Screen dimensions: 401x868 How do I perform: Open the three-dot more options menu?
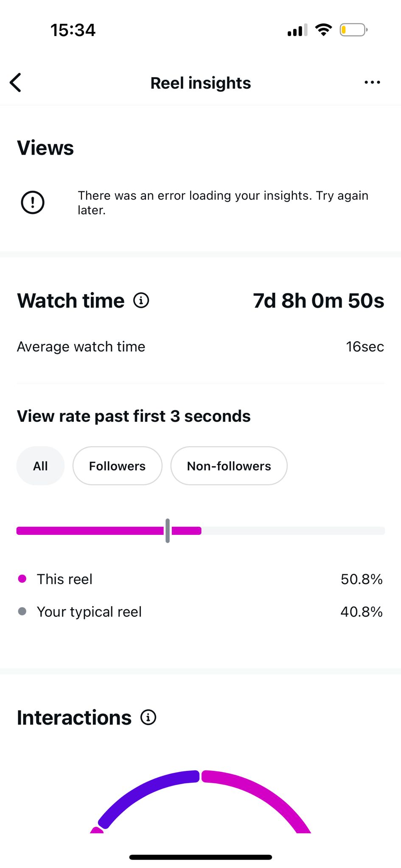(372, 83)
